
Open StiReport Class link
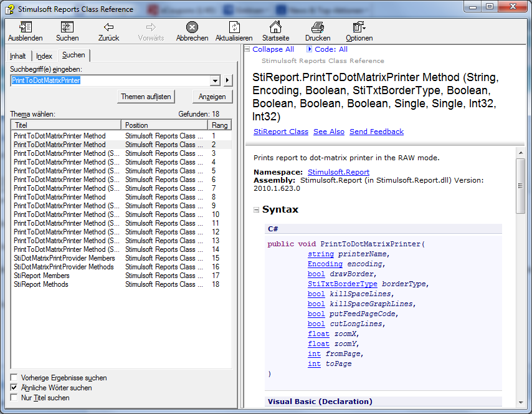pyautogui.click(x=281, y=132)
